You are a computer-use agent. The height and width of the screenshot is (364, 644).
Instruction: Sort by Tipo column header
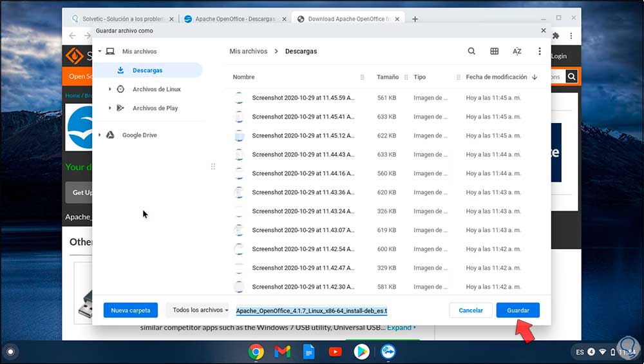(x=419, y=77)
